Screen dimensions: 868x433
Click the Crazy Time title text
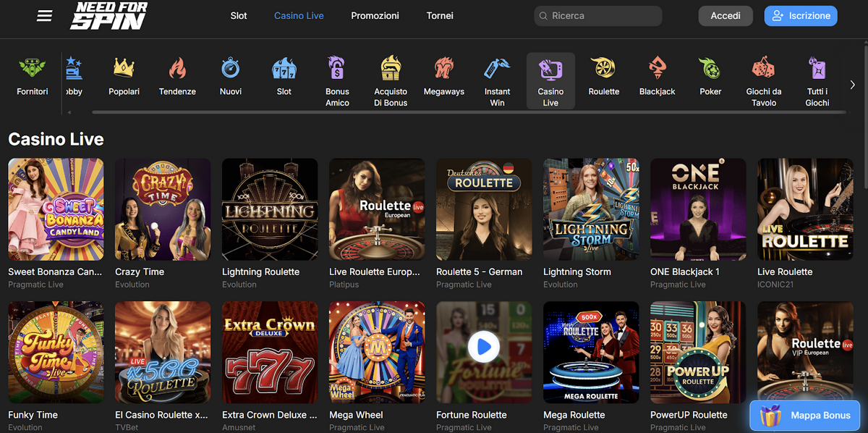[x=140, y=272]
